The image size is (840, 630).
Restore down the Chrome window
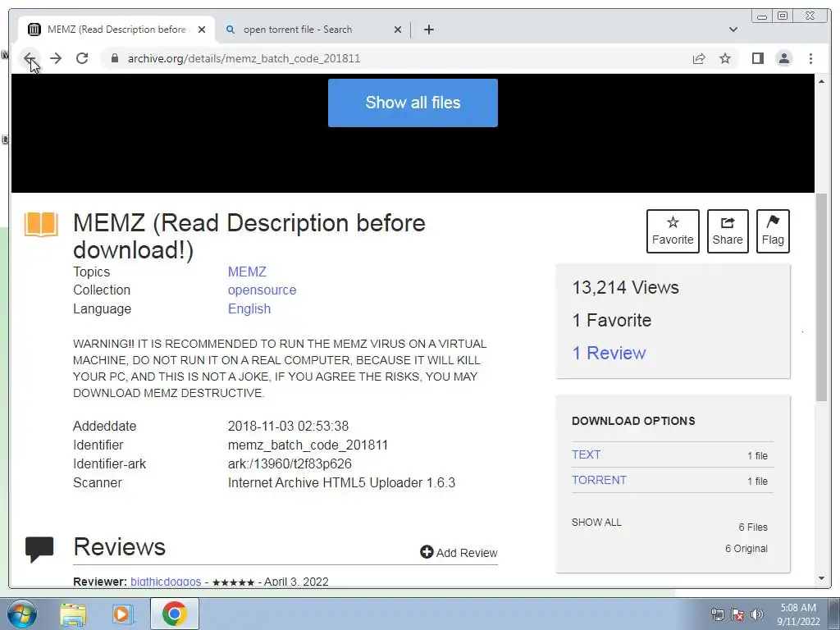(x=782, y=16)
